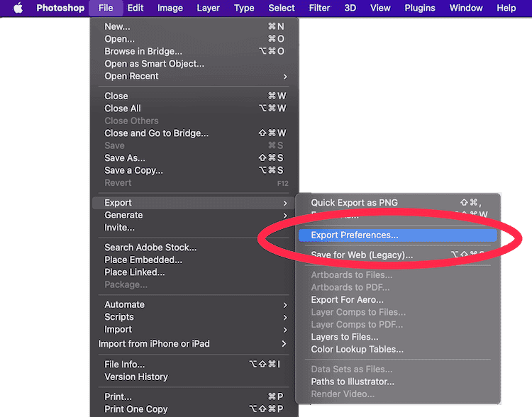Select Save a Copy menu item

(x=134, y=170)
